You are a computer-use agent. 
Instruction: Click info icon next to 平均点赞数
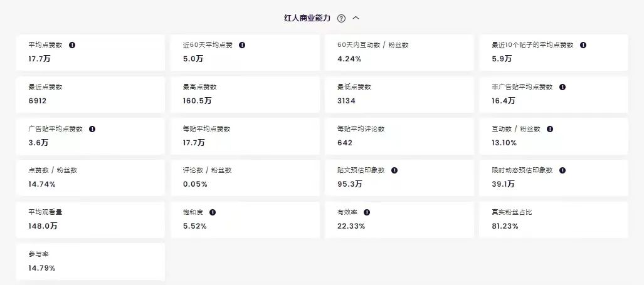pos(72,45)
